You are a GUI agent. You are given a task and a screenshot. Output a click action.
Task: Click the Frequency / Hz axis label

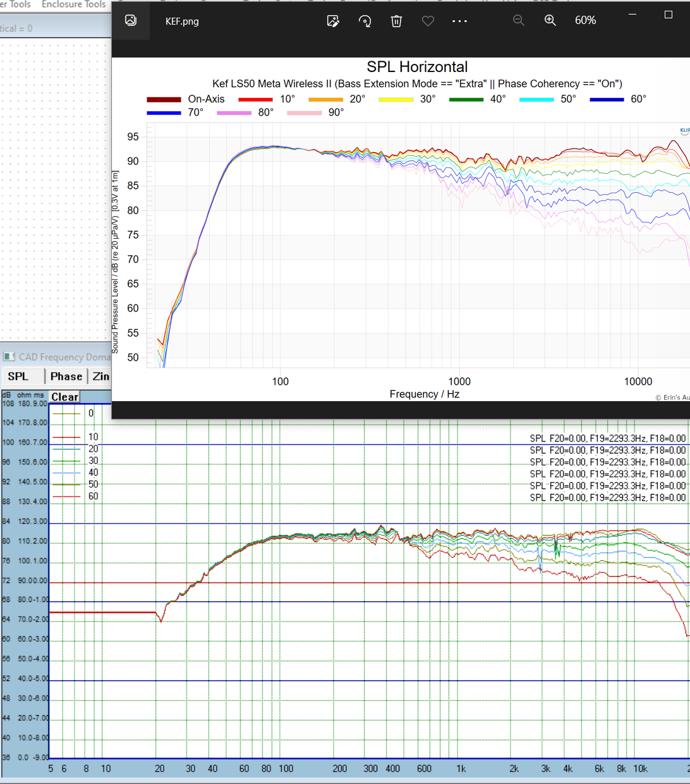[424, 394]
